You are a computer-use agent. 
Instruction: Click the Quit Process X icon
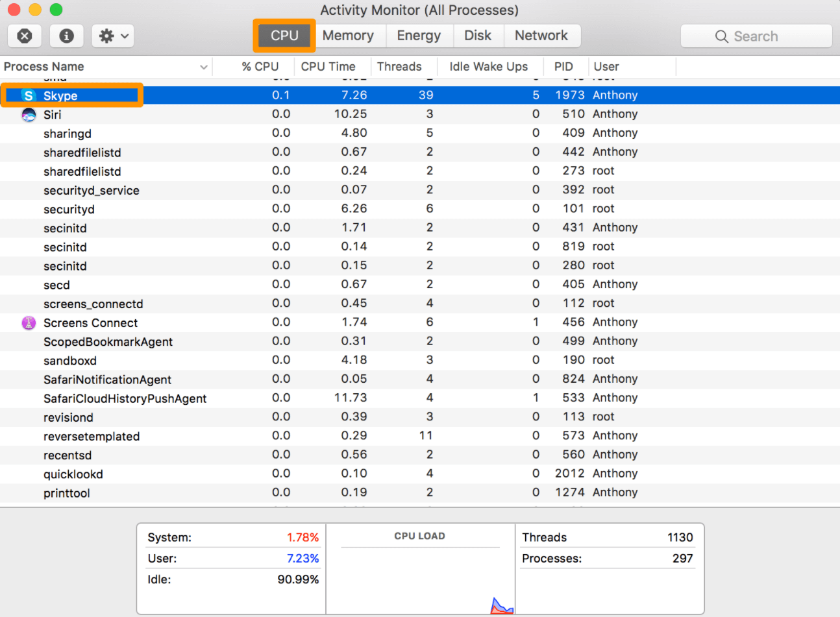pyautogui.click(x=25, y=36)
